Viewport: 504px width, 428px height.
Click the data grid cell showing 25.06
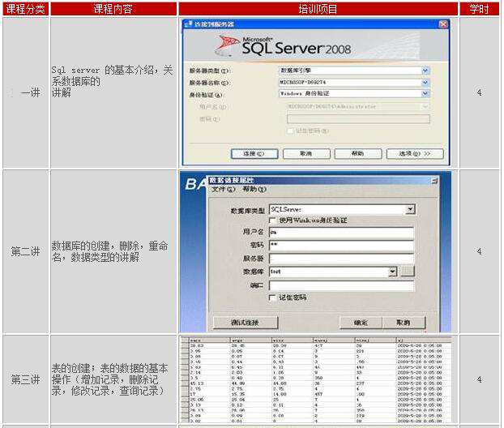[x=210, y=400]
